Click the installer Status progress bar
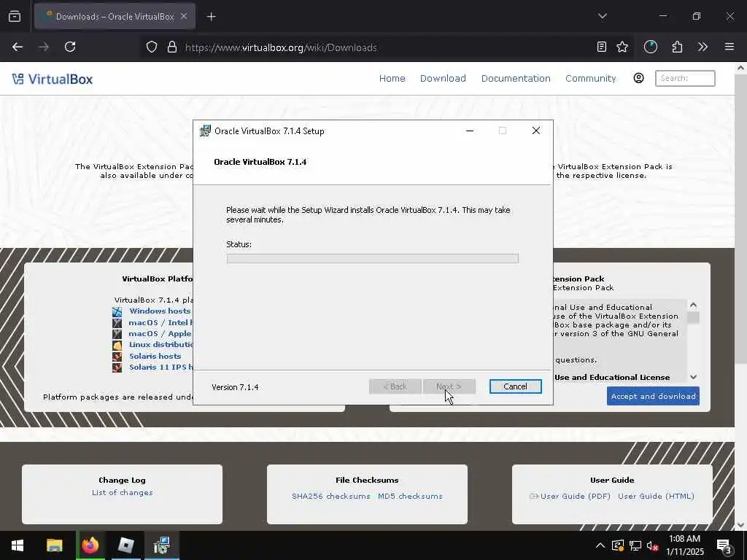Viewport: 747px width, 560px height. coord(373,258)
